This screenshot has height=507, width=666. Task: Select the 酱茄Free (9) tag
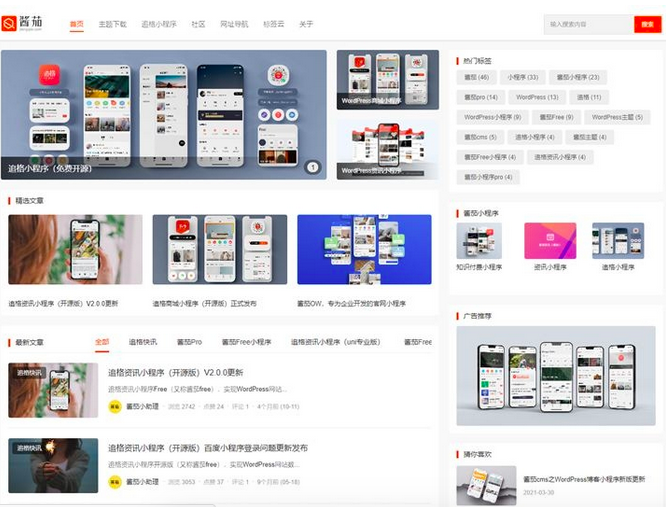point(556,117)
